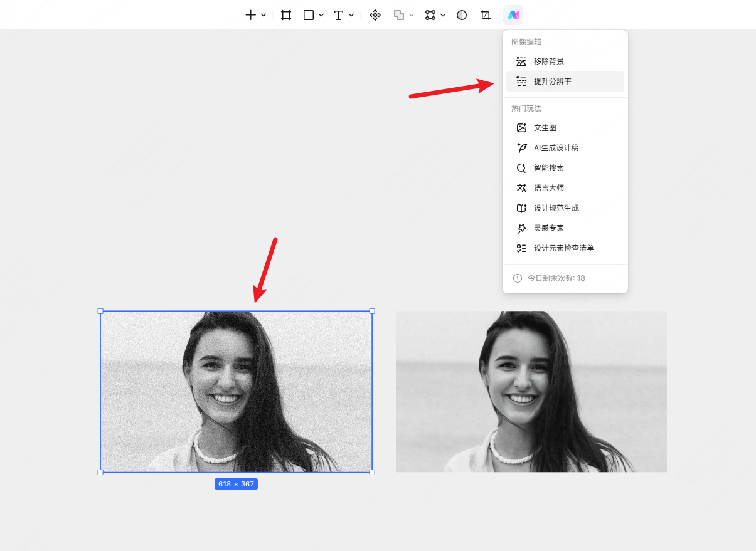The width and height of the screenshot is (756, 551).
Task: Click the crop image icon
Action: (485, 15)
